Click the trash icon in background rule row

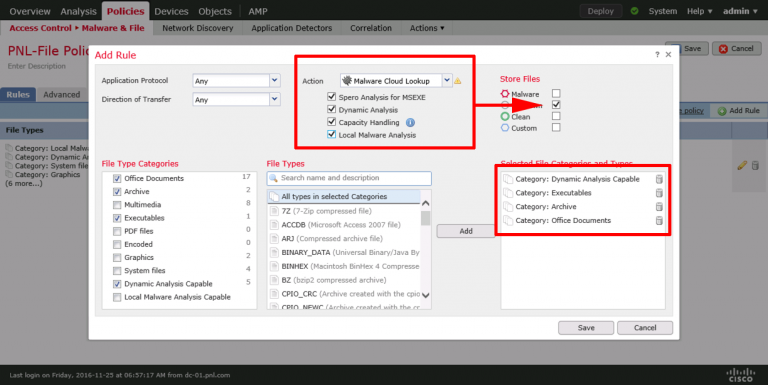pyautogui.click(x=755, y=166)
